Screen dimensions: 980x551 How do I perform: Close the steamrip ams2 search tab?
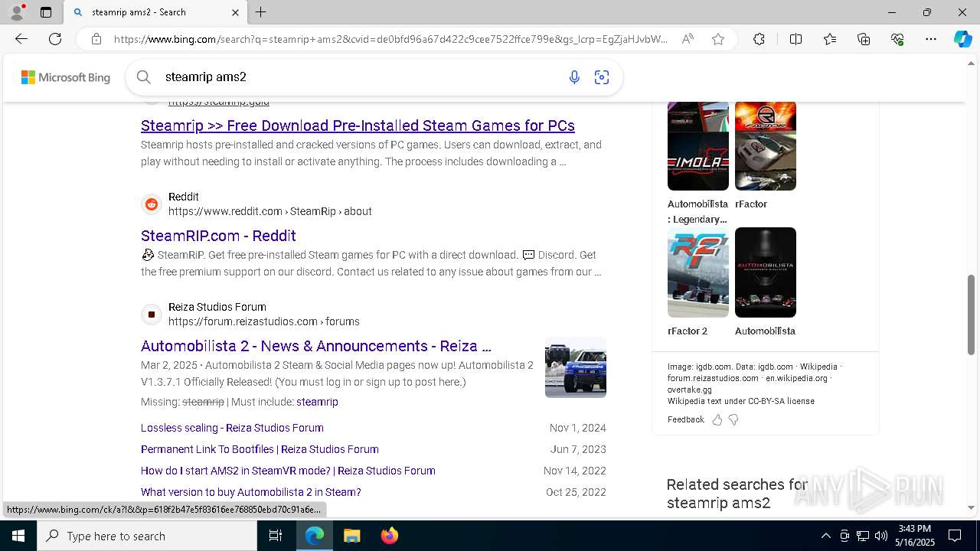coord(235,12)
